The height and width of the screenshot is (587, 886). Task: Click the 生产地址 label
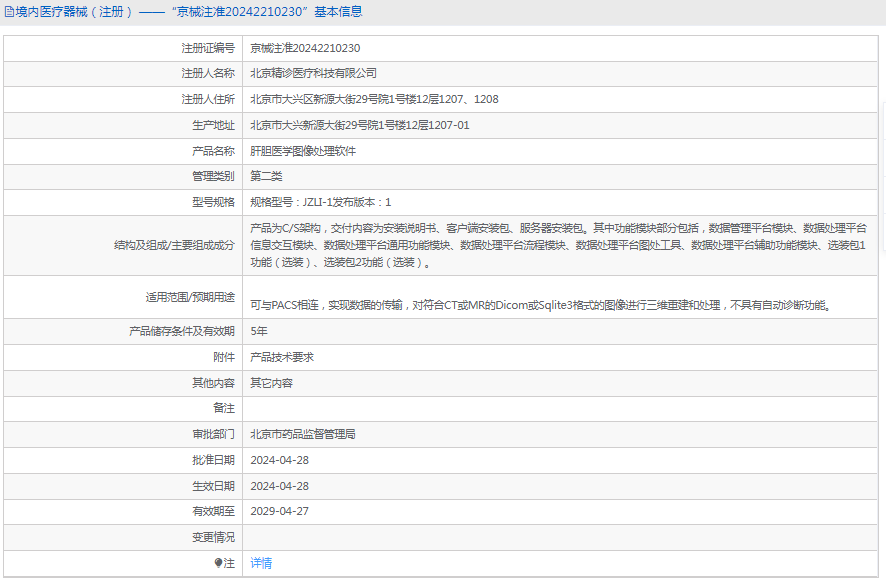coord(213,125)
